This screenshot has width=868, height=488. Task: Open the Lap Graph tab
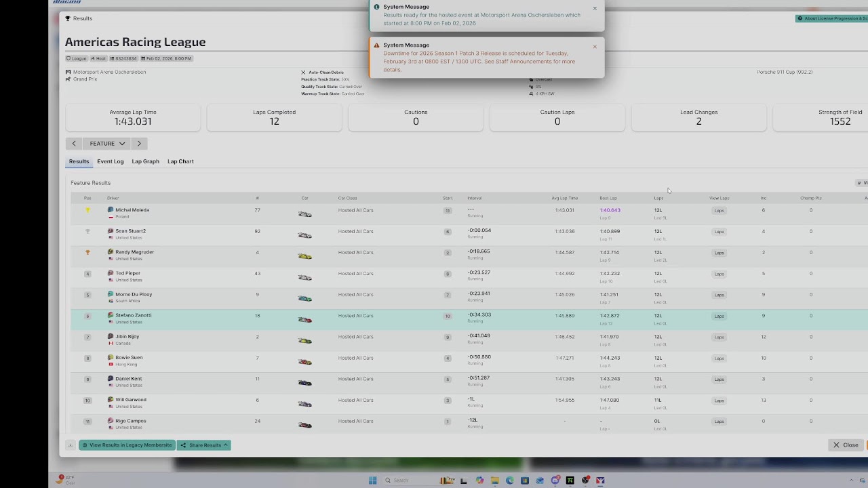tap(145, 161)
